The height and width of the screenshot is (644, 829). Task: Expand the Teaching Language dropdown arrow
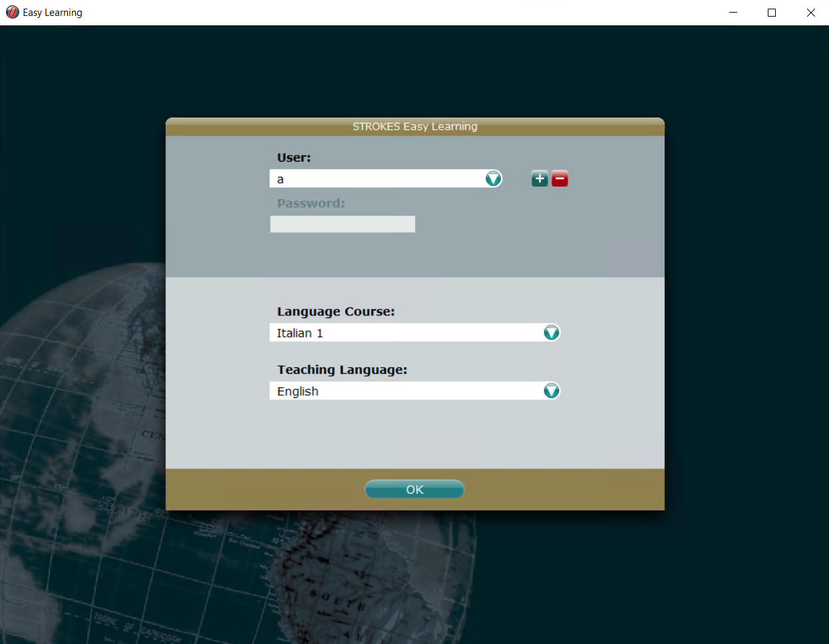pos(552,391)
